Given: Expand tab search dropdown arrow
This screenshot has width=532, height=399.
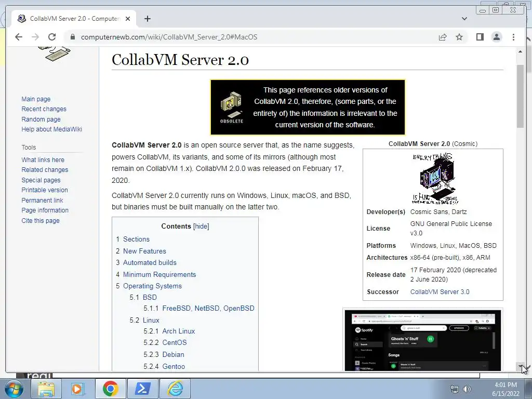Looking at the screenshot, I should point(464,19).
